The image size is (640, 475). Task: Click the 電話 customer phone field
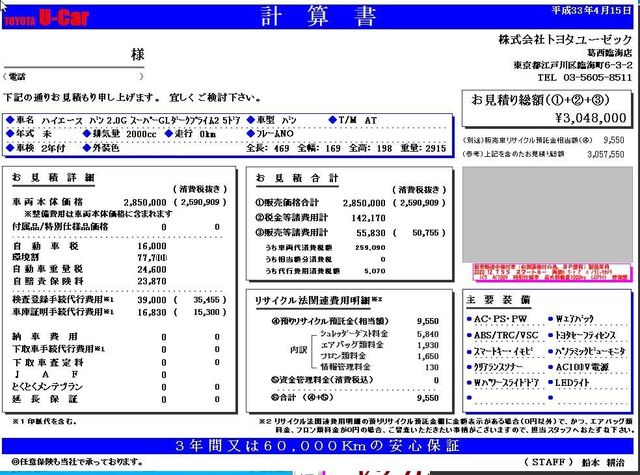[73, 76]
